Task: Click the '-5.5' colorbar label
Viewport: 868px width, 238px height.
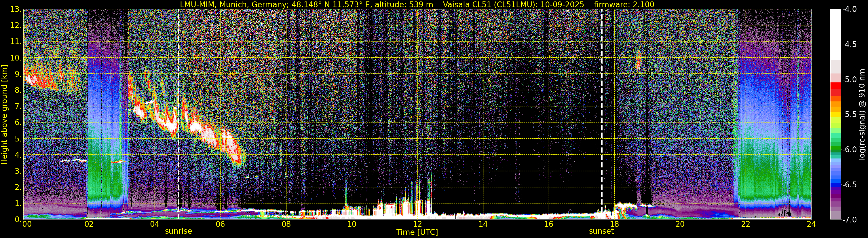Action: click(850, 115)
